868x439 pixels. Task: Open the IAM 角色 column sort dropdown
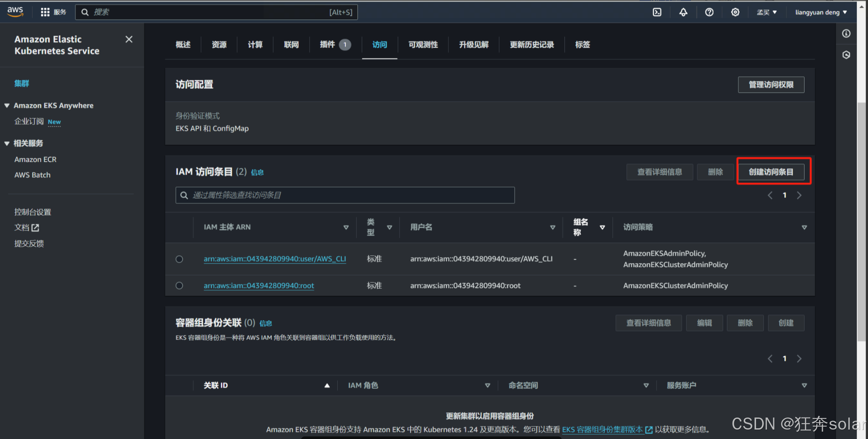pyautogui.click(x=487, y=385)
